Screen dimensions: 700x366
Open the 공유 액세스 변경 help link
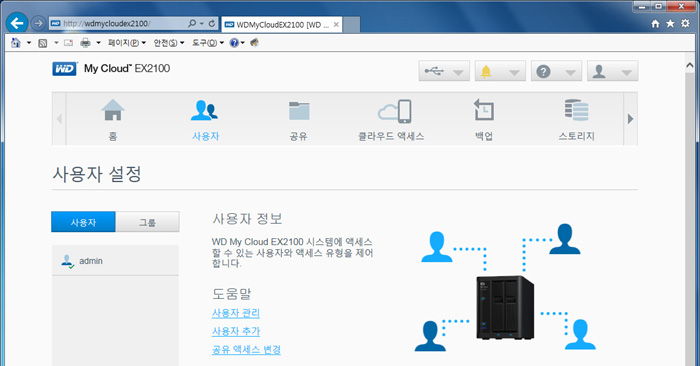point(246,349)
